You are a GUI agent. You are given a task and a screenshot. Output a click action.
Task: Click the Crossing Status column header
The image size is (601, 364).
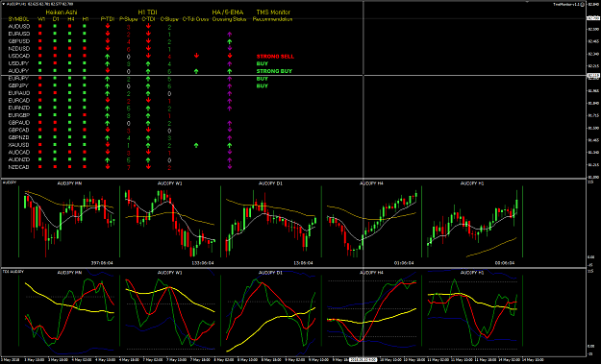pos(229,19)
